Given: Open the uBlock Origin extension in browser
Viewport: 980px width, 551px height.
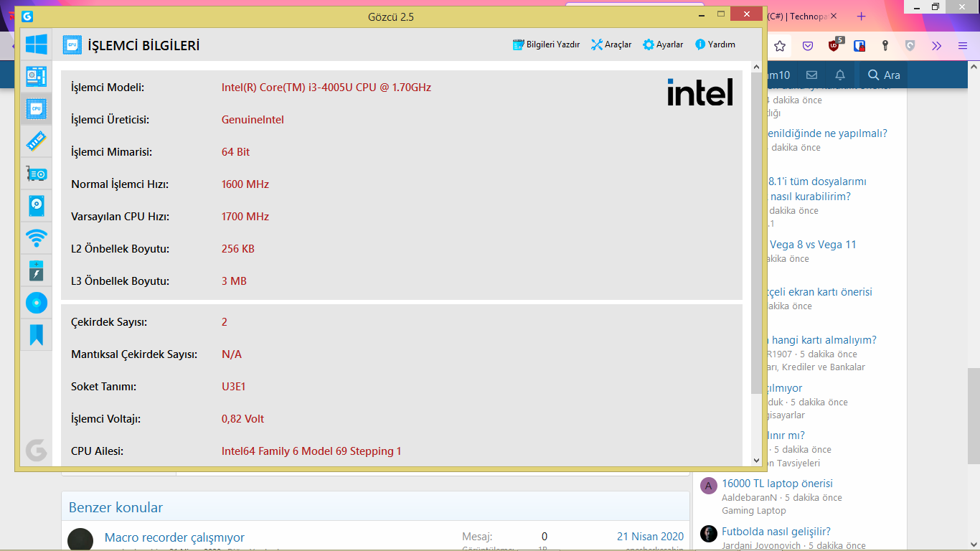Looking at the screenshot, I should (x=834, y=45).
